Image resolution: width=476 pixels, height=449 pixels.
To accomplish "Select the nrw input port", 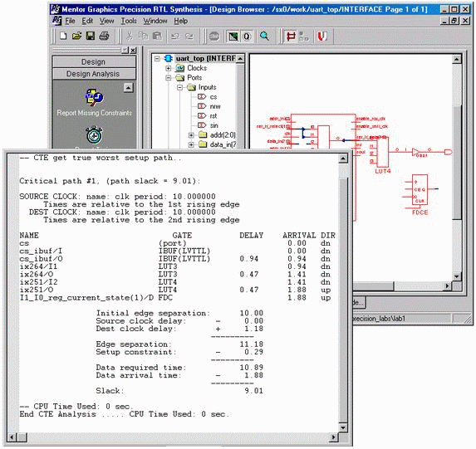I will click(215, 106).
